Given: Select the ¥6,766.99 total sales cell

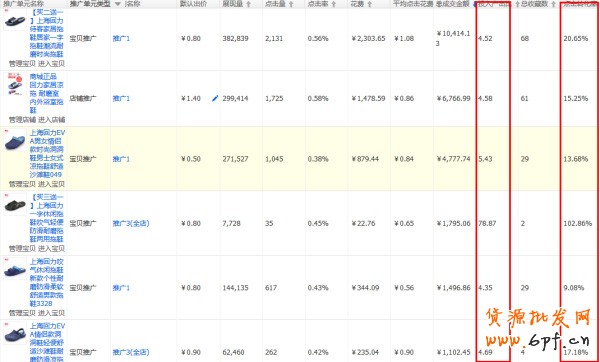Looking at the screenshot, I should (x=453, y=98).
